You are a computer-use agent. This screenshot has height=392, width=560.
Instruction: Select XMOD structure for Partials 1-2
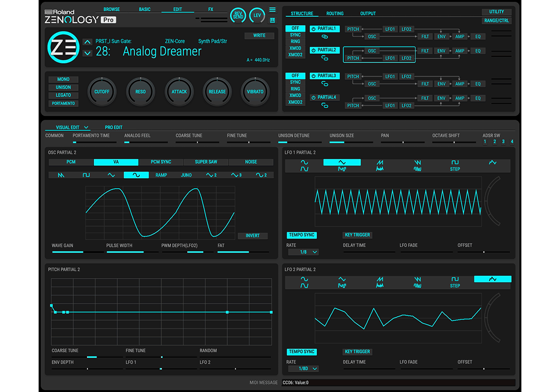pyautogui.click(x=295, y=48)
